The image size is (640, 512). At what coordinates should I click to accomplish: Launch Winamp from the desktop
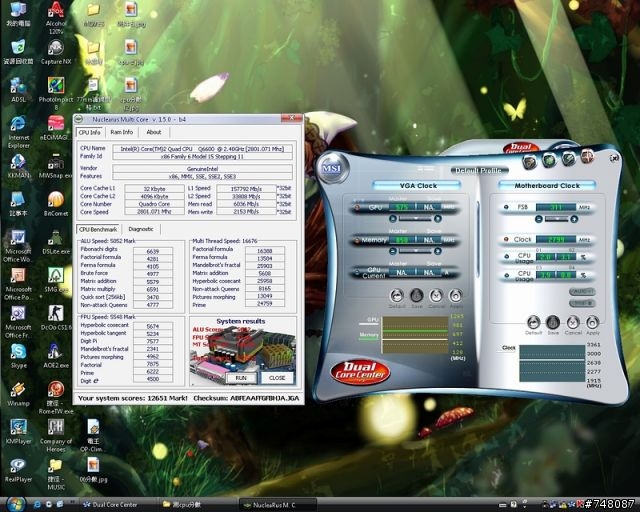click(18, 394)
